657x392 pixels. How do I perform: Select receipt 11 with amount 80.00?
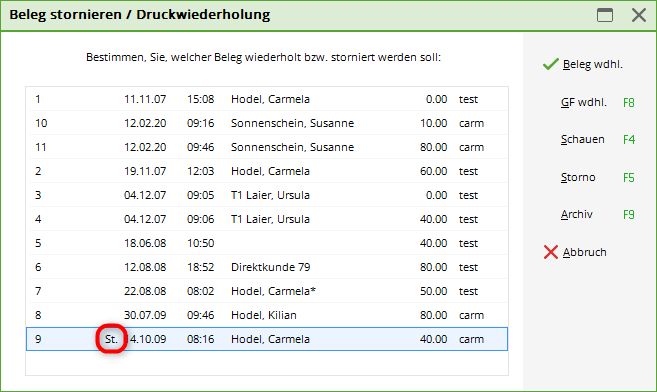click(x=267, y=147)
